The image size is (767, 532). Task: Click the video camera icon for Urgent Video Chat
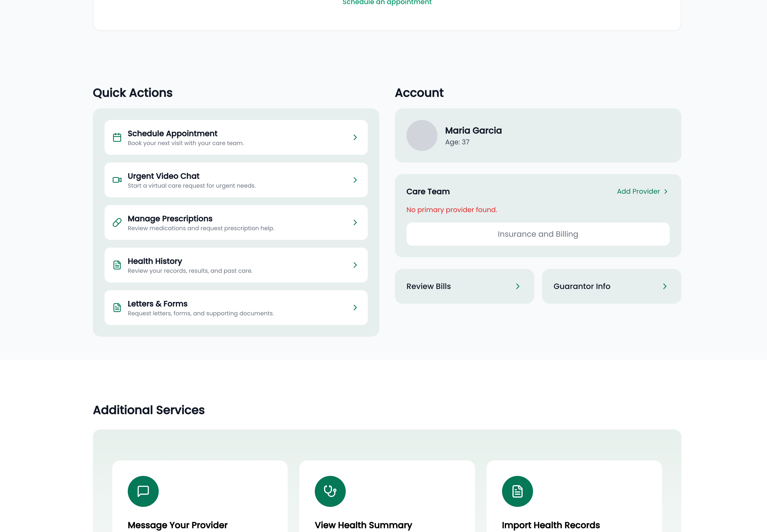coord(117,180)
